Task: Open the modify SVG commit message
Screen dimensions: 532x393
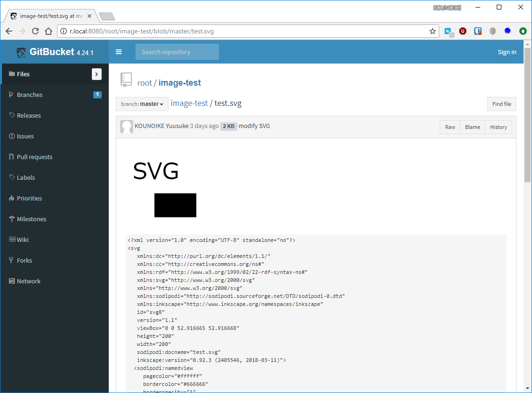Action: pos(254,126)
